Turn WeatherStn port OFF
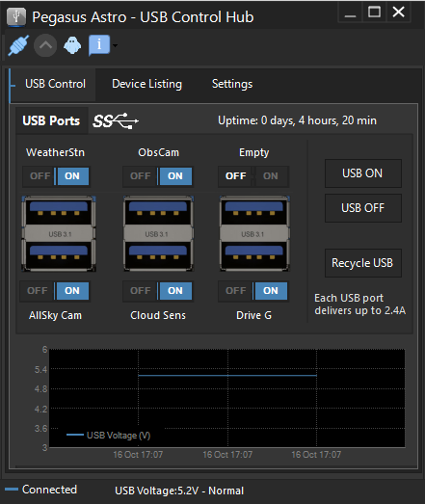 pos(40,176)
